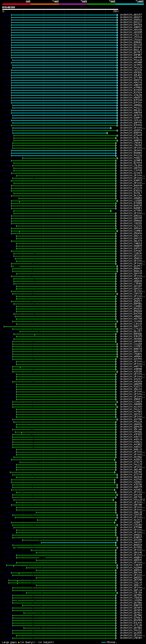Select the UniRef100_Q7PUQ7 label

(x=131, y=251)
